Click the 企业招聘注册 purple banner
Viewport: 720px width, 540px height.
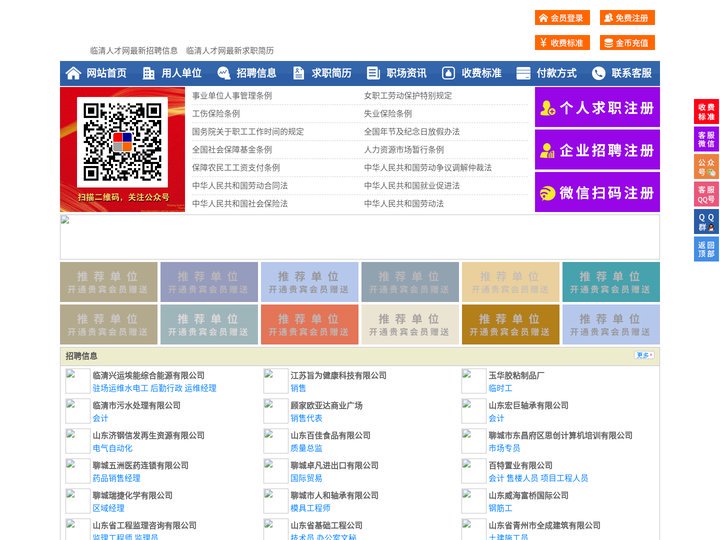coord(597,150)
